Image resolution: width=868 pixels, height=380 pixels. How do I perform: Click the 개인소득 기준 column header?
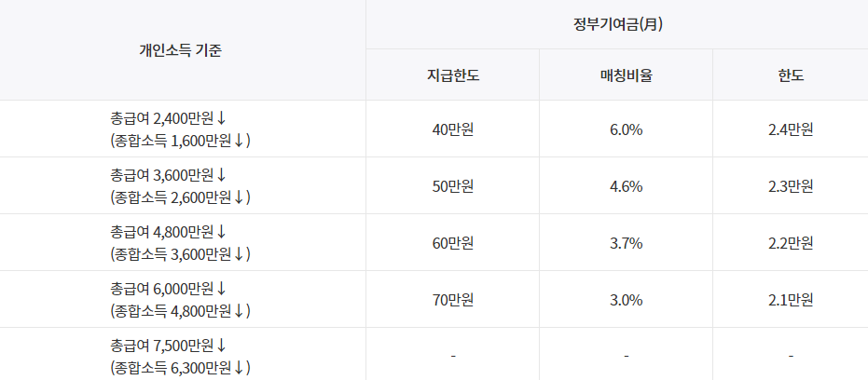[183, 50]
